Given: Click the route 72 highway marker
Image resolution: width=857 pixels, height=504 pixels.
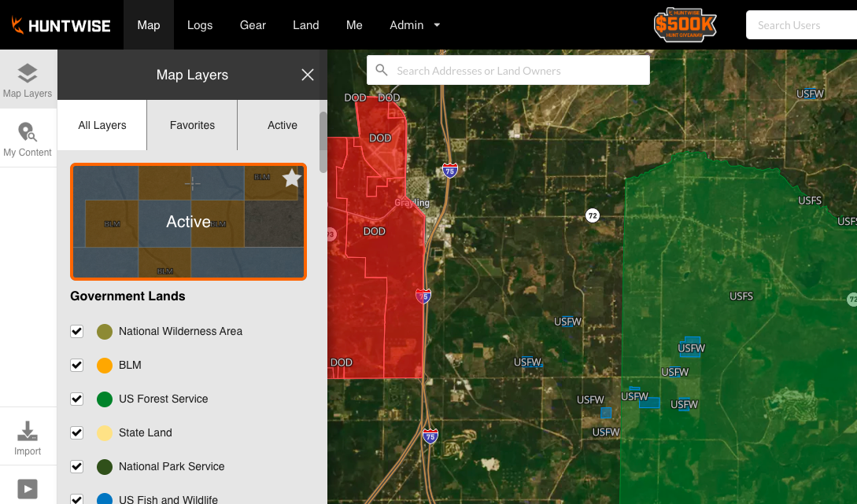Looking at the screenshot, I should tap(593, 215).
